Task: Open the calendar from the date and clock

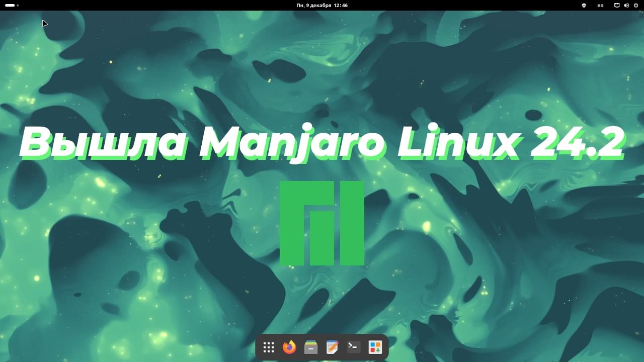Action: [322, 6]
